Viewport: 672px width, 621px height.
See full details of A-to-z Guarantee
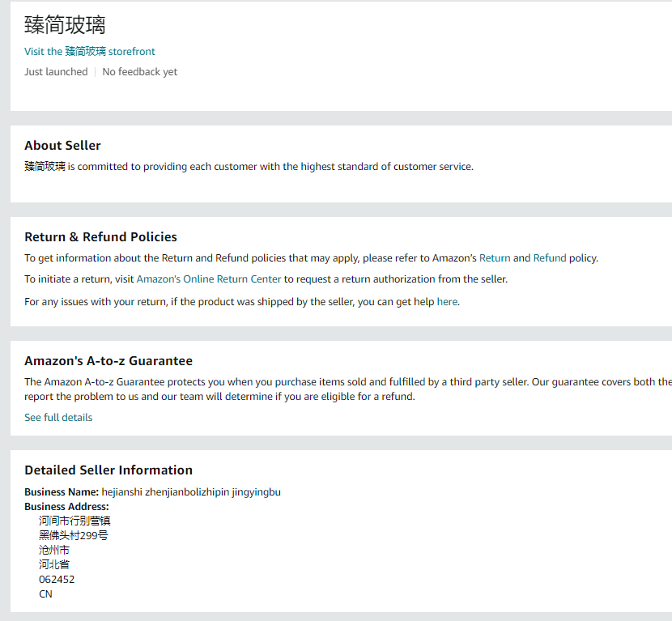pos(58,418)
